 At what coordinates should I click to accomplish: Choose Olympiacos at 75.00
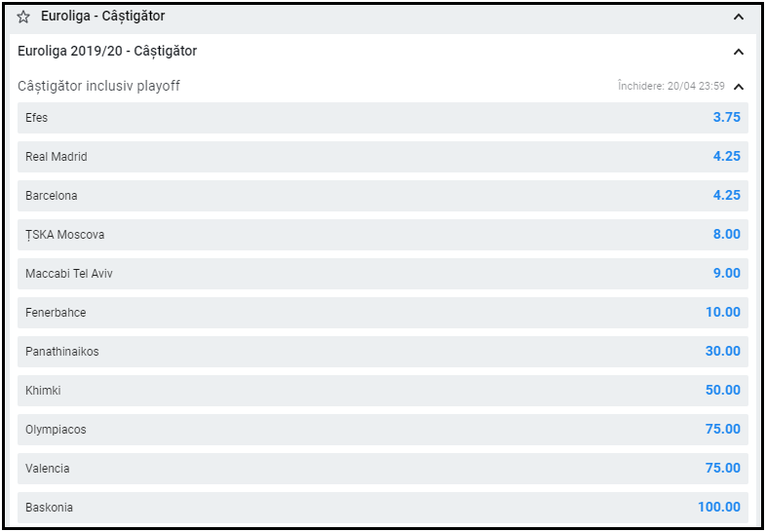[x=723, y=430]
